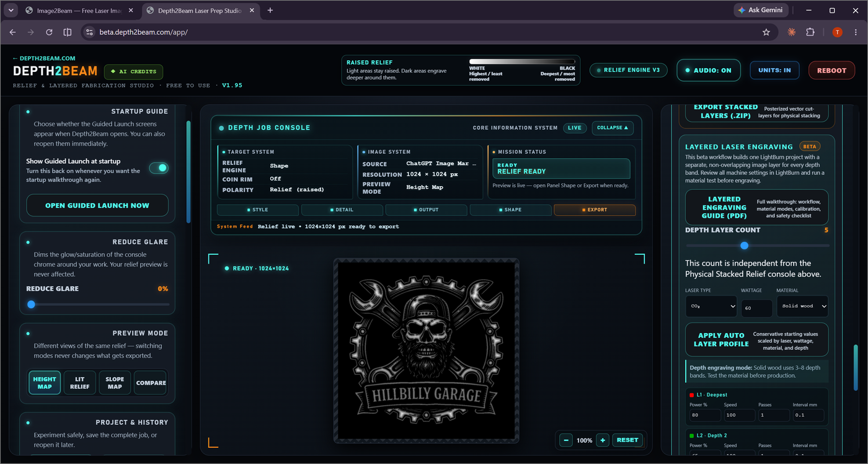Image resolution: width=868 pixels, height=464 pixels.
Task: Reload the page with the refresh icon
Action: tap(49, 32)
